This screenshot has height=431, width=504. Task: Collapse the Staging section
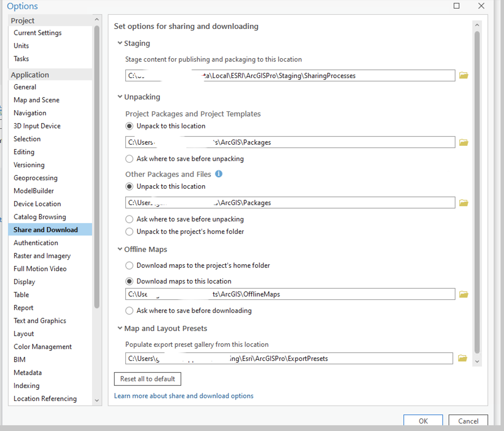pos(120,43)
